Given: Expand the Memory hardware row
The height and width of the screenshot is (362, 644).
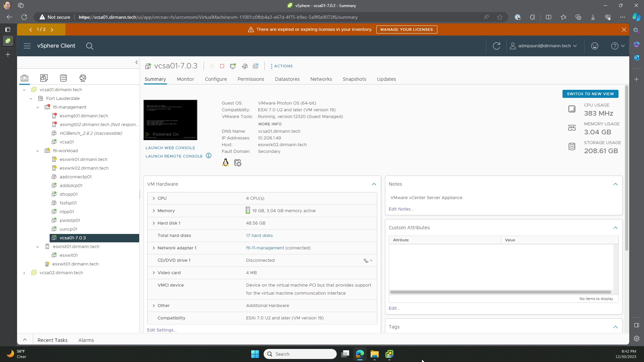Looking at the screenshot, I should 154,211.
